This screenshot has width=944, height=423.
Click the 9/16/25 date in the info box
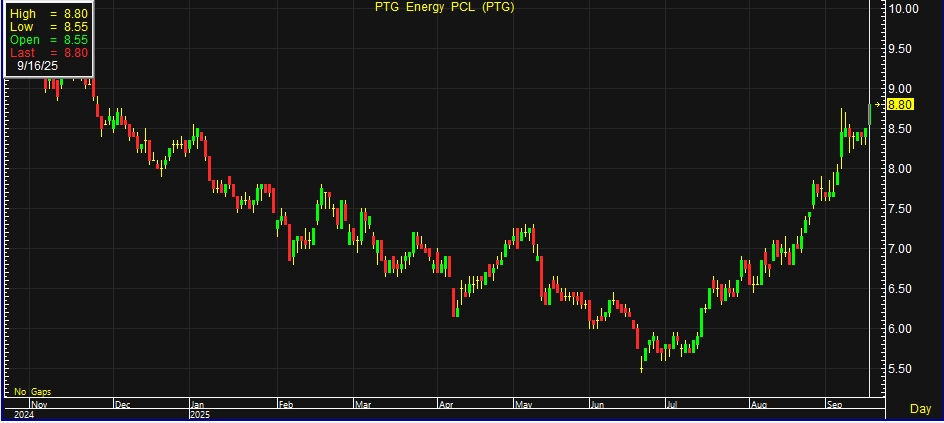40,66
